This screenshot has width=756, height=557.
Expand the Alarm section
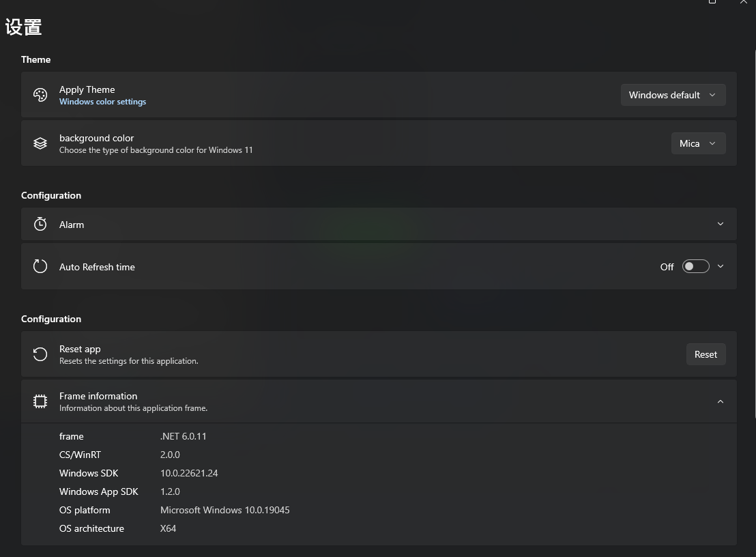721,224
